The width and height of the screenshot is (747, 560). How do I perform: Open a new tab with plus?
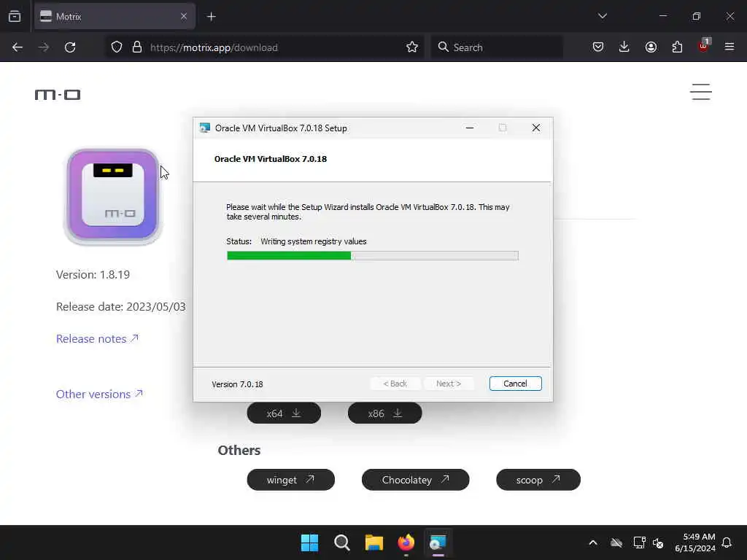212,17
